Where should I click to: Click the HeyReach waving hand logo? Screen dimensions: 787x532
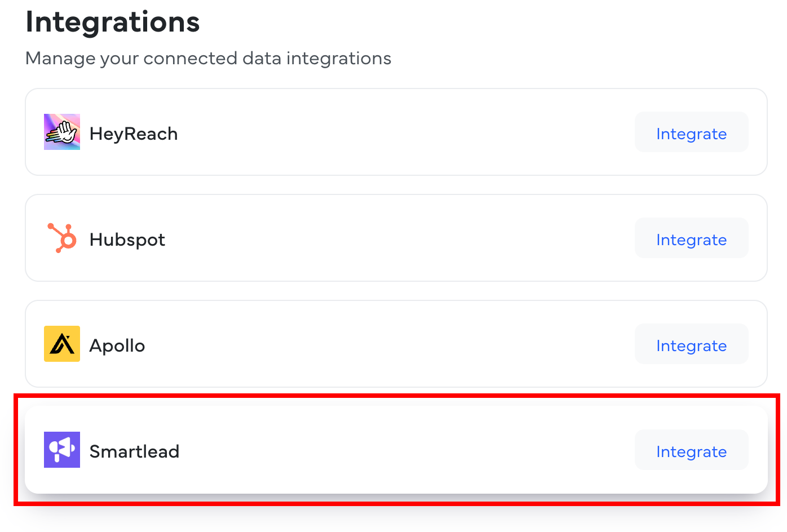point(62,132)
